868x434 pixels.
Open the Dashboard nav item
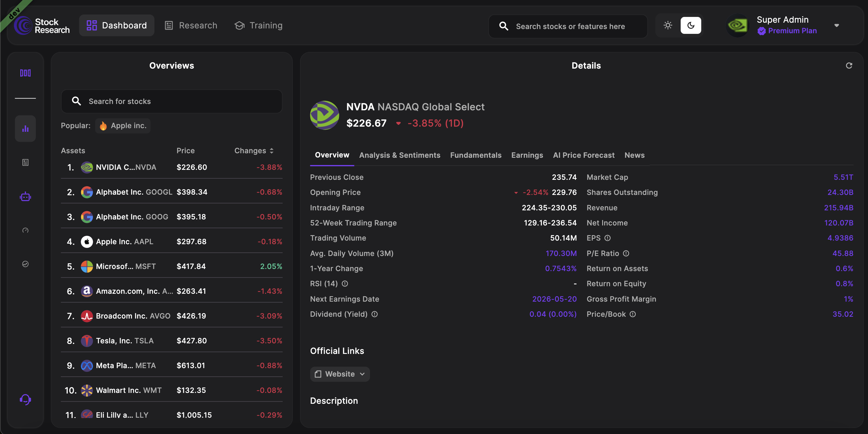point(116,25)
